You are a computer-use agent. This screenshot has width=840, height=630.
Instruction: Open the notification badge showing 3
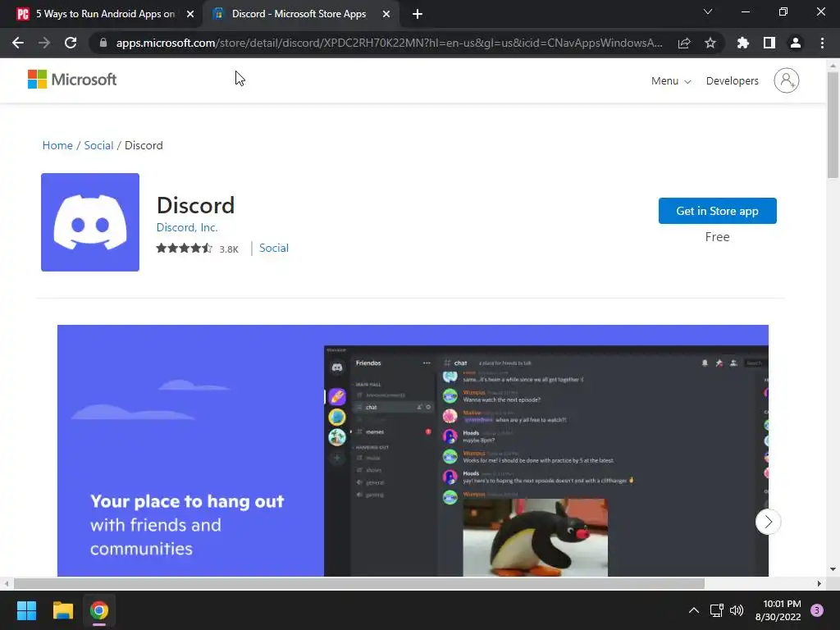(817, 610)
